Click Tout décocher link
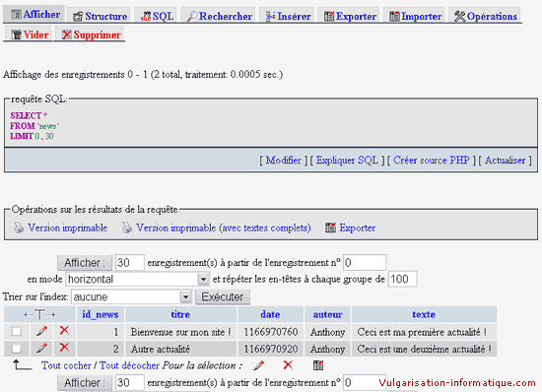 (129, 365)
